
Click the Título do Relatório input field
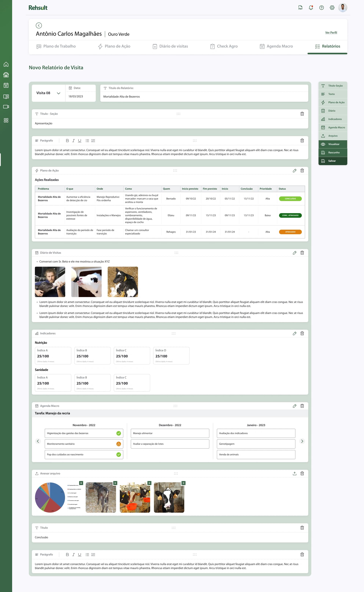204,97
